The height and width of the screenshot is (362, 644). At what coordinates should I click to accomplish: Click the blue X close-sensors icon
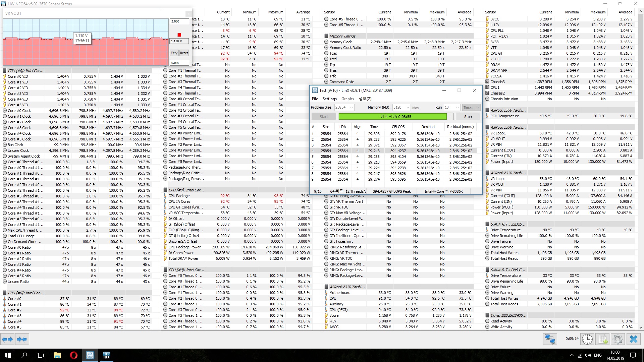coord(634,339)
